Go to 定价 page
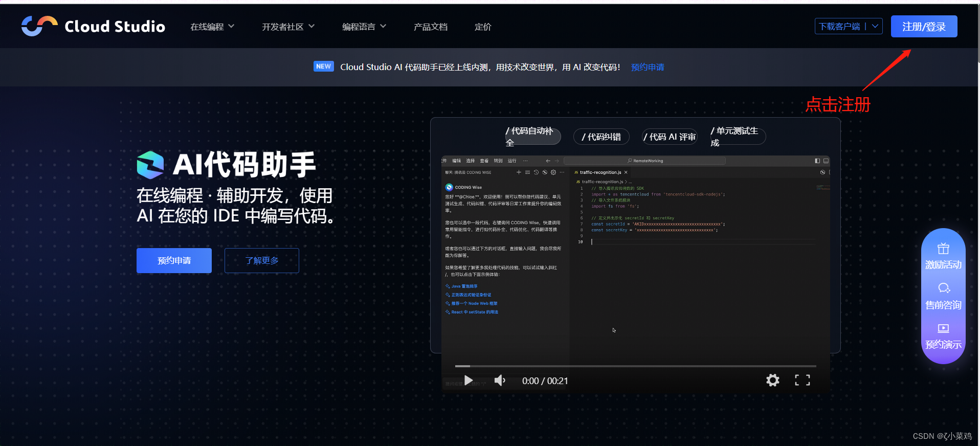The image size is (980, 446). point(483,27)
